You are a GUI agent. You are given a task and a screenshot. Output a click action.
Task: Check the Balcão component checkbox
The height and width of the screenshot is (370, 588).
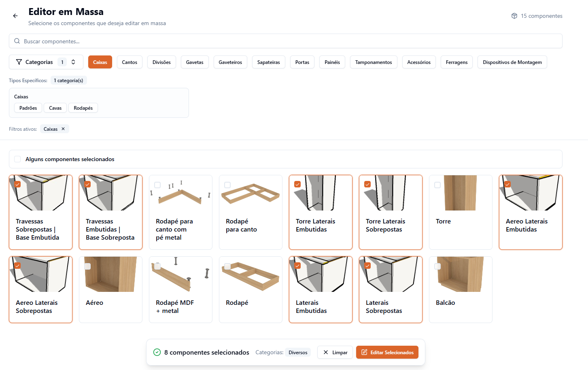point(437,266)
